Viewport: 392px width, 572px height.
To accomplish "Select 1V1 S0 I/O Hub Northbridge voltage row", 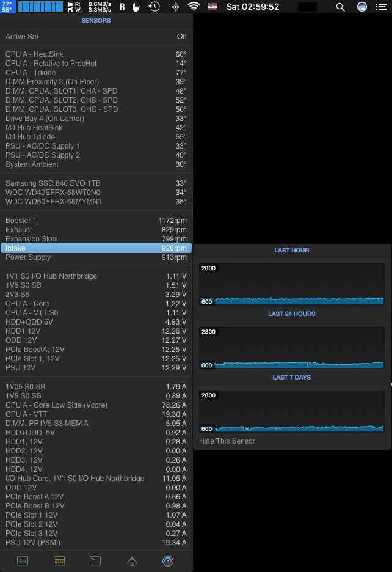I will click(96, 276).
